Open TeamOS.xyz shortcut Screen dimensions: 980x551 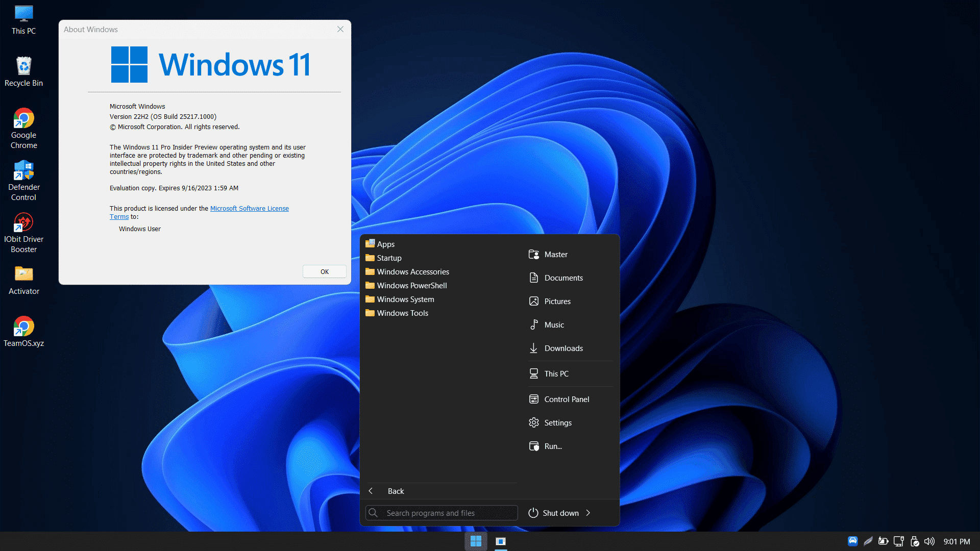23,327
